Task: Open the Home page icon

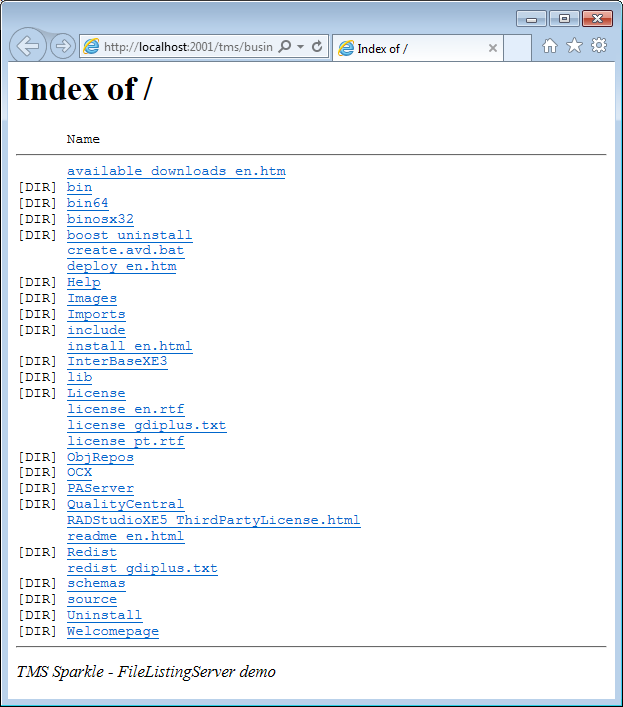Action: coord(550,46)
